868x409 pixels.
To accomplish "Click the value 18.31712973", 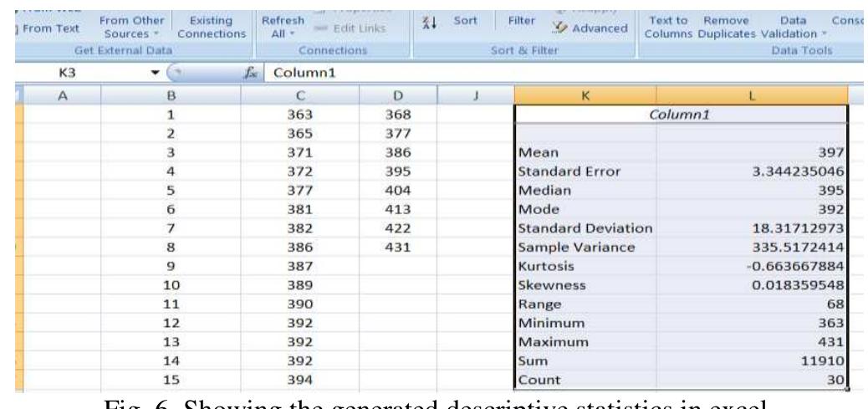I will tap(798, 228).
